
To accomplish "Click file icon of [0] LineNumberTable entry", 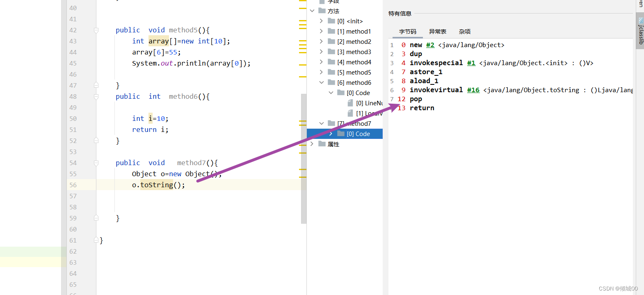I will tap(350, 103).
